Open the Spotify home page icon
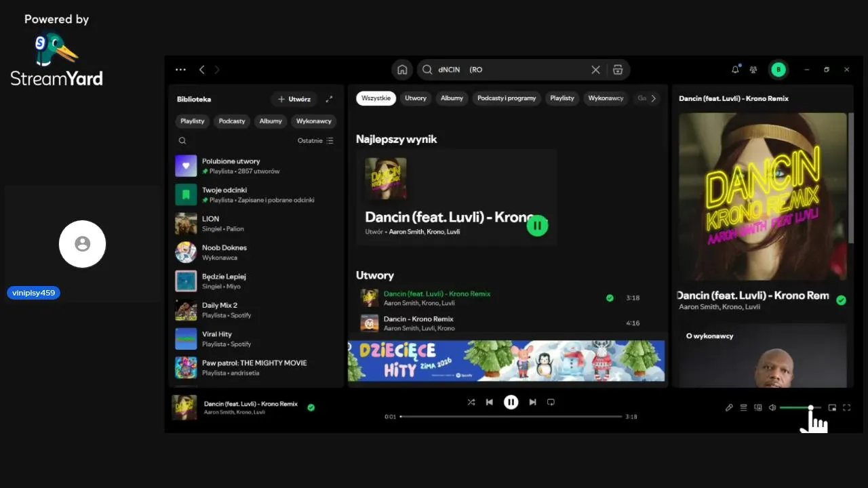 click(x=402, y=69)
